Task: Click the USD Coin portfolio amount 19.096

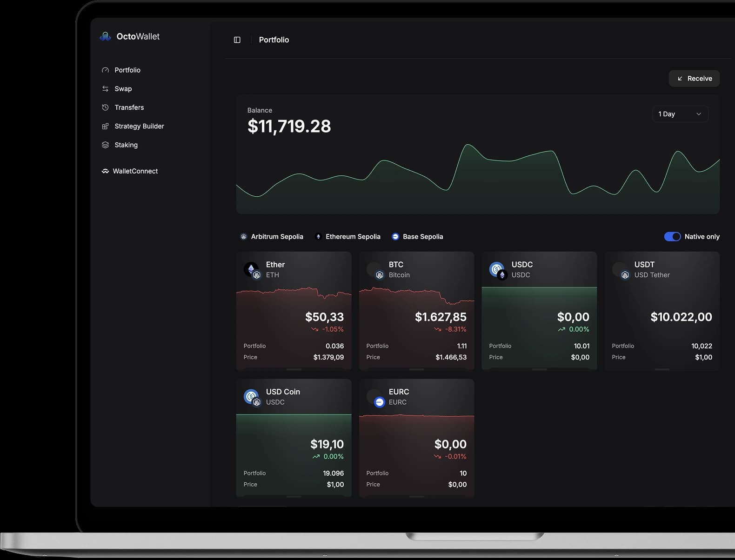Action: pyautogui.click(x=334, y=473)
